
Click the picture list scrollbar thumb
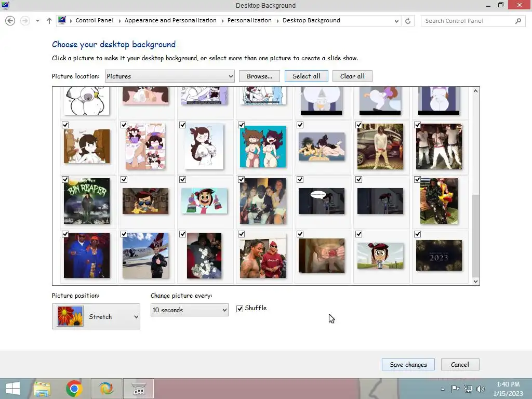[x=476, y=236]
